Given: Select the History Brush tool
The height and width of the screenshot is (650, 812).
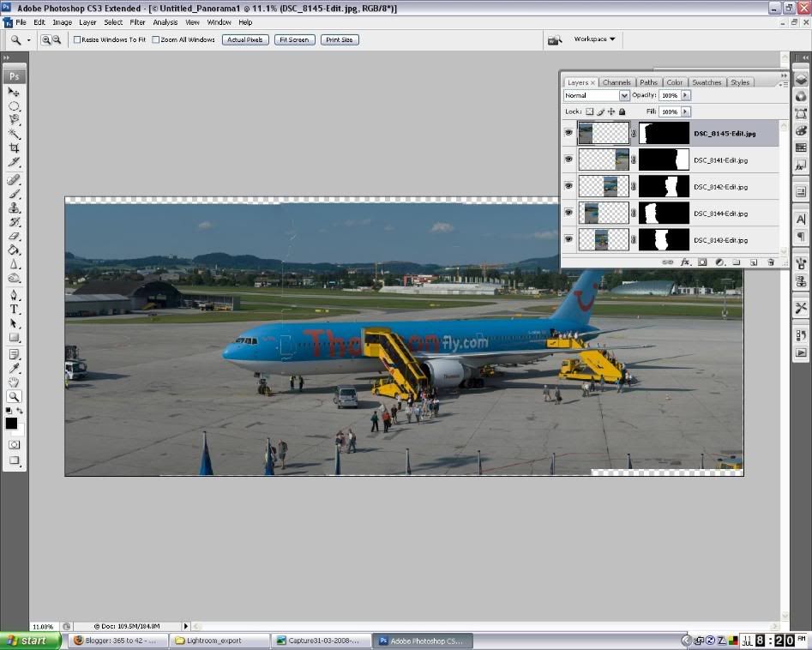Looking at the screenshot, I should pyautogui.click(x=14, y=222).
